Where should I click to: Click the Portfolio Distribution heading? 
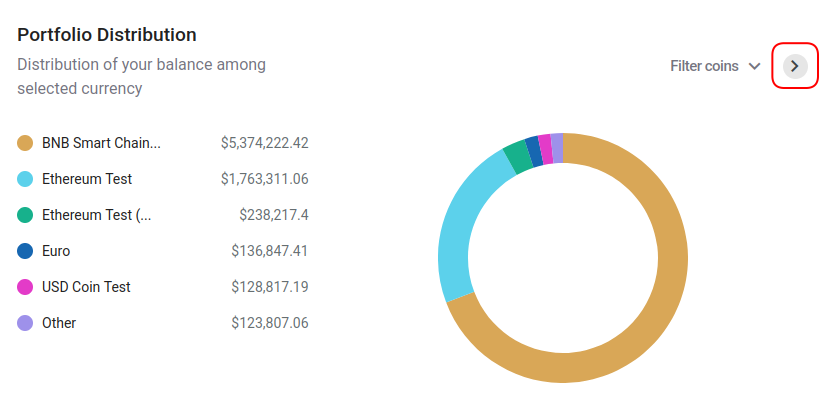pos(107,35)
